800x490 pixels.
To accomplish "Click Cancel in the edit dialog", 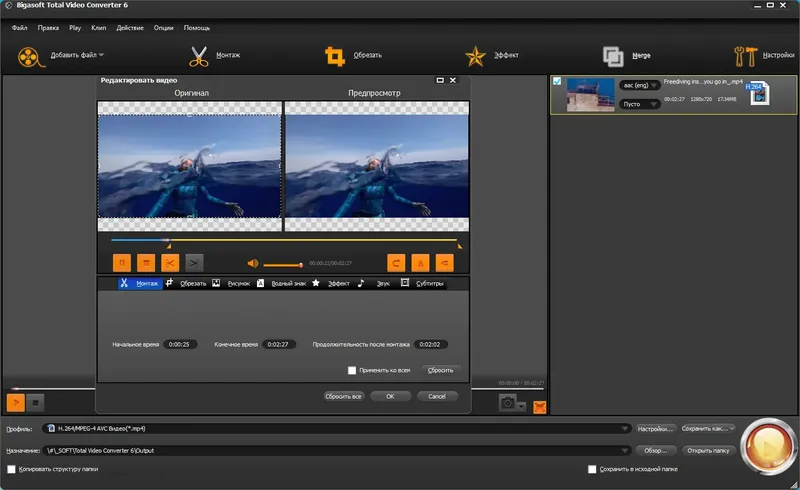I will pyautogui.click(x=437, y=397).
